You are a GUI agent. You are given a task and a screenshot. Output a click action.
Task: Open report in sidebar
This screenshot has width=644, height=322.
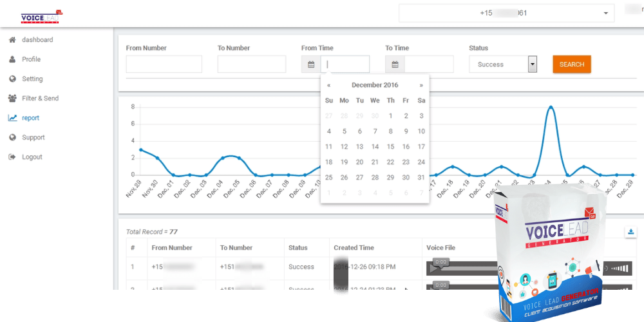click(30, 118)
